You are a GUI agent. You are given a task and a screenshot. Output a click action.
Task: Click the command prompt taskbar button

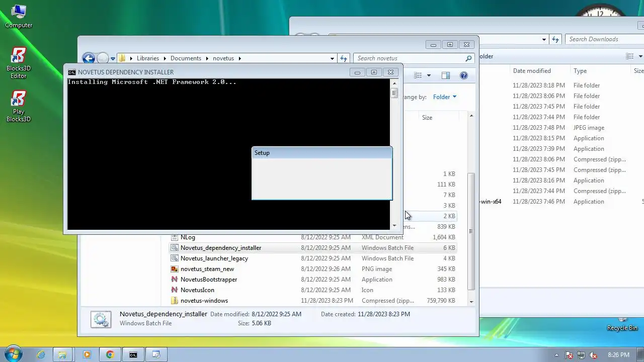[133, 354]
